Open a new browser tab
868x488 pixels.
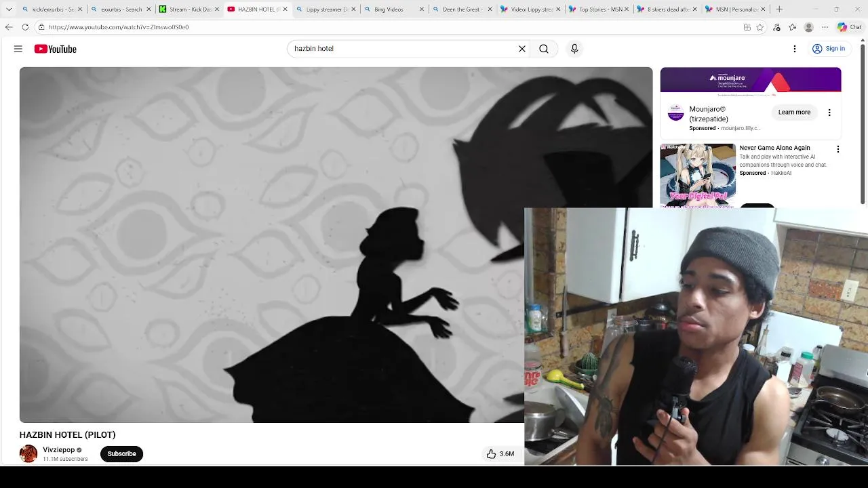(x=779, y=9)
